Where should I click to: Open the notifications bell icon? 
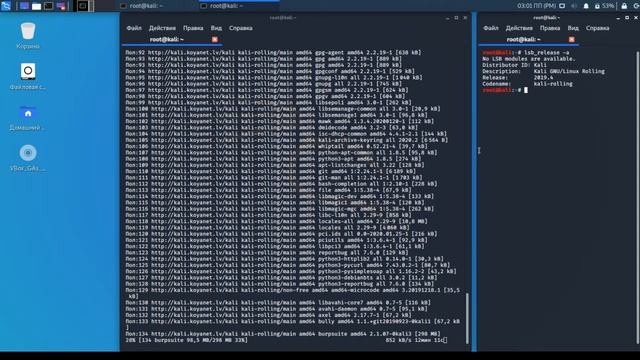586,6
